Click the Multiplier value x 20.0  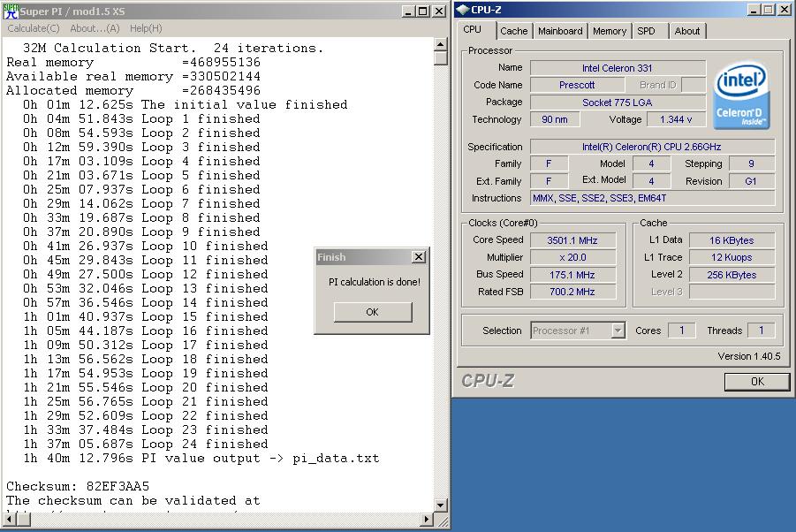pos(572,257)
